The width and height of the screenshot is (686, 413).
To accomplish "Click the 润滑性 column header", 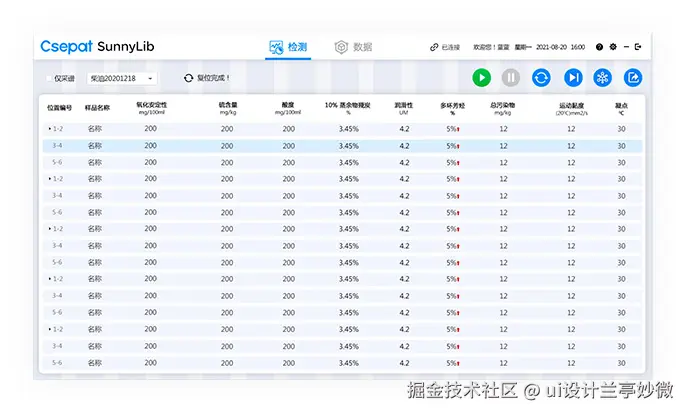I will tap(403, 108).
